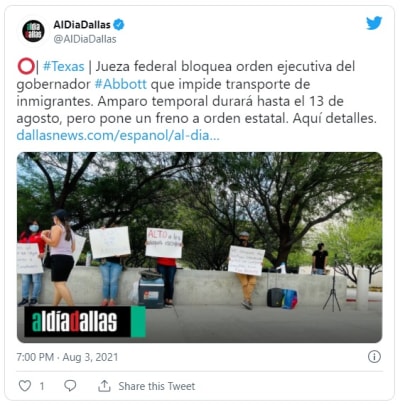400x407 pixels.
Task: Open the #Abbott hashtag
Action: (x=121, y=84)
